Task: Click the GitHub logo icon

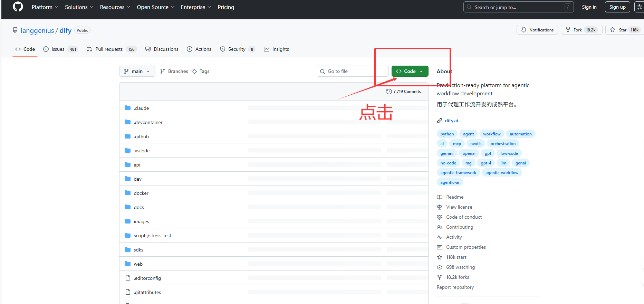Action: (18, 7)
